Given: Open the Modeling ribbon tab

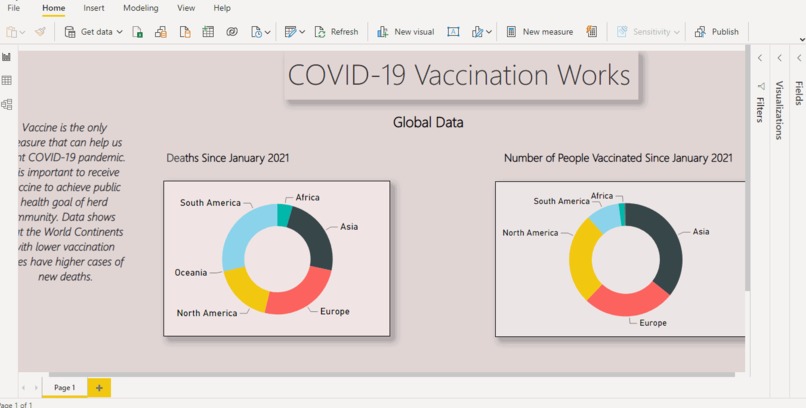Looking at the screenshot, I should 141,8.
